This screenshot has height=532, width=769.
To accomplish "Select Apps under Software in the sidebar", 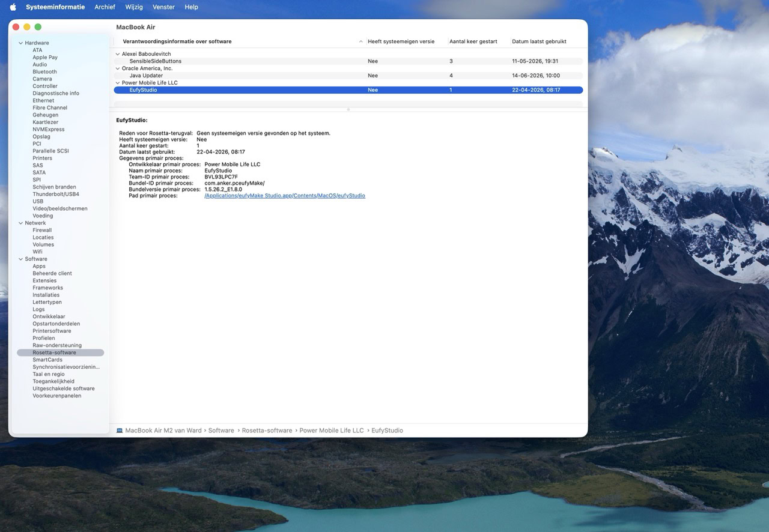I will pos(39,267).
